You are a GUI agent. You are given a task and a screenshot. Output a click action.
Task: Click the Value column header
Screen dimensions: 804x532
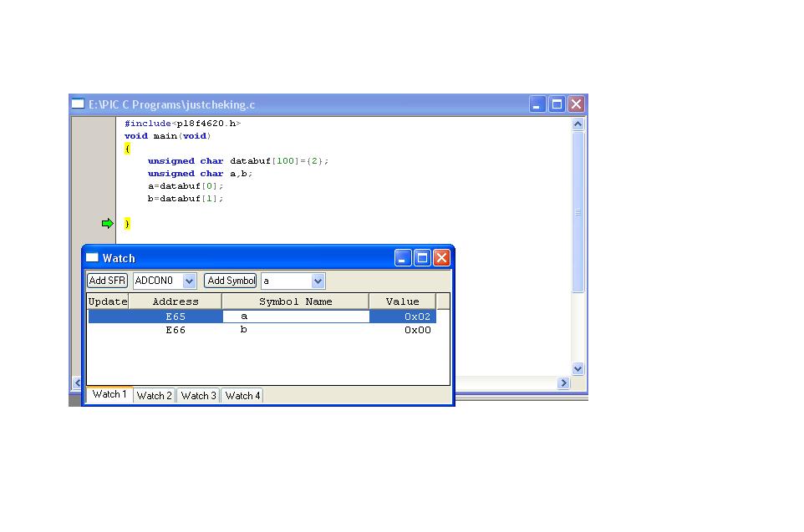click(x=403, y=301)
